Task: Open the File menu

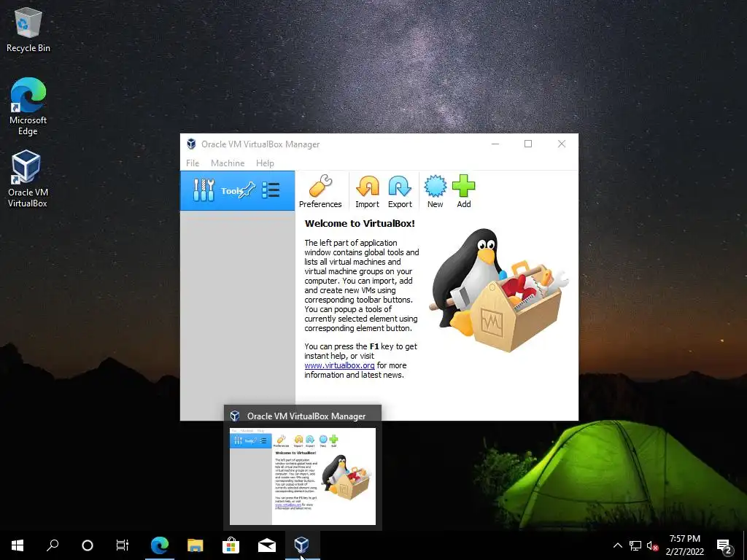Action: pos(193,163)
